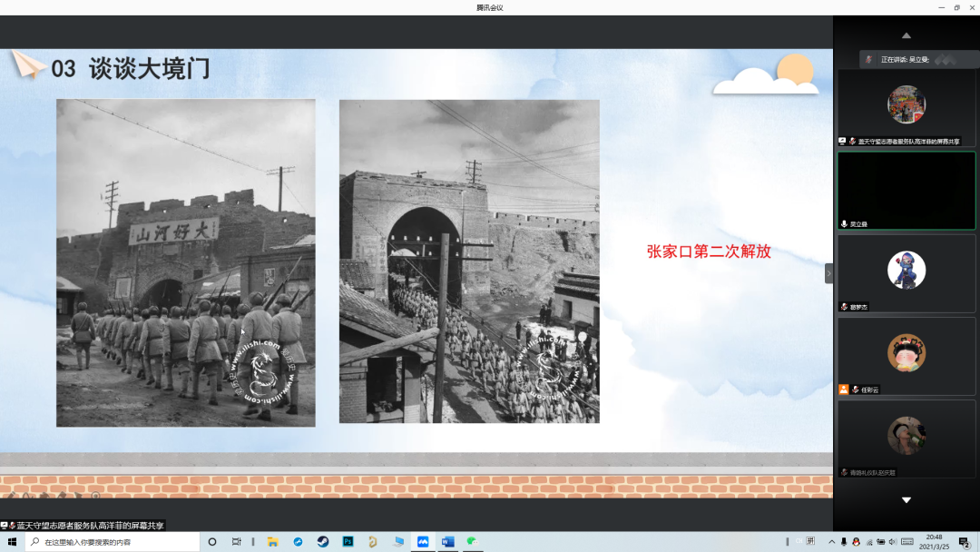980x552 pixels.
Task: Click the 吴立曼 name label
Action: tap(858, 224)
